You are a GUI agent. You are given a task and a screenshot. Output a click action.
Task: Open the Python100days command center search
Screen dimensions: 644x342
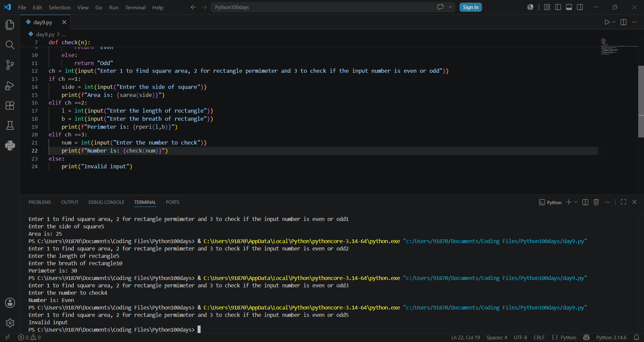point(322,7)
